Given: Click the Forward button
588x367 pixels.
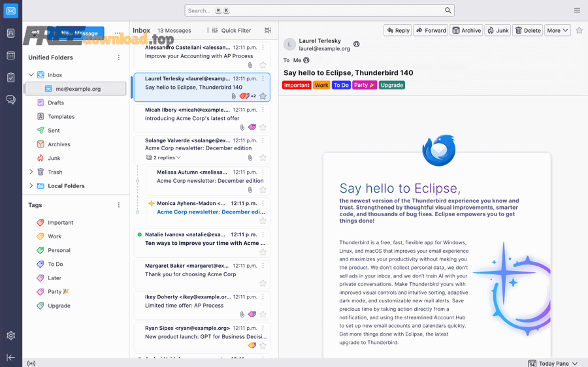Looking at the screenshot, I should [x=431, y=30].
